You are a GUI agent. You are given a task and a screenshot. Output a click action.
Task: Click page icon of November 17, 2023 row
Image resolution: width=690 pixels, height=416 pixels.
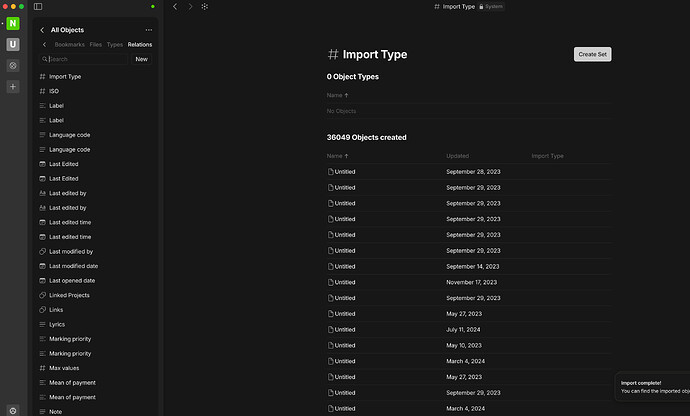coord(330,282)
